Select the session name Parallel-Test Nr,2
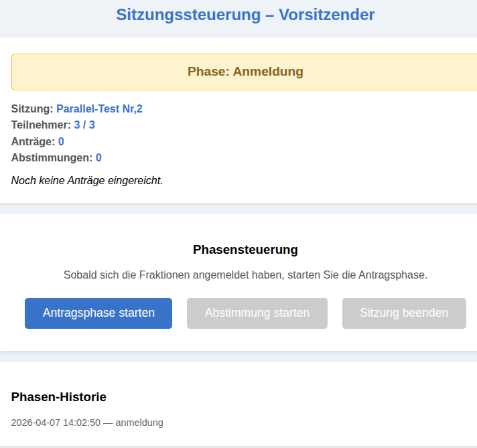 coord(99,108)
